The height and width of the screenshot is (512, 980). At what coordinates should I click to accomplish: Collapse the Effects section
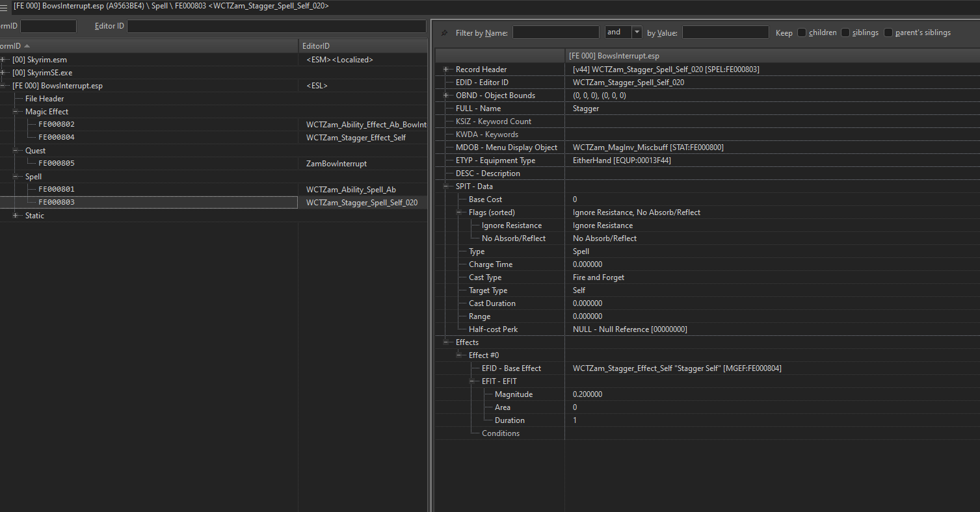click(x=446, y=342)
